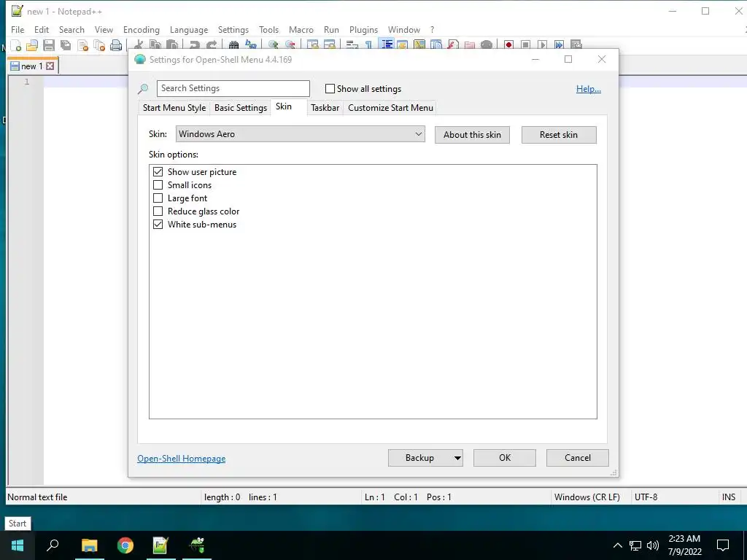
Task: Open Windows (CR LF) line ending selector
Action: tap(587, 497)
